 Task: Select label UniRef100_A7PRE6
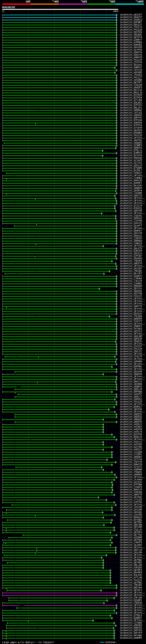(131, 42)
